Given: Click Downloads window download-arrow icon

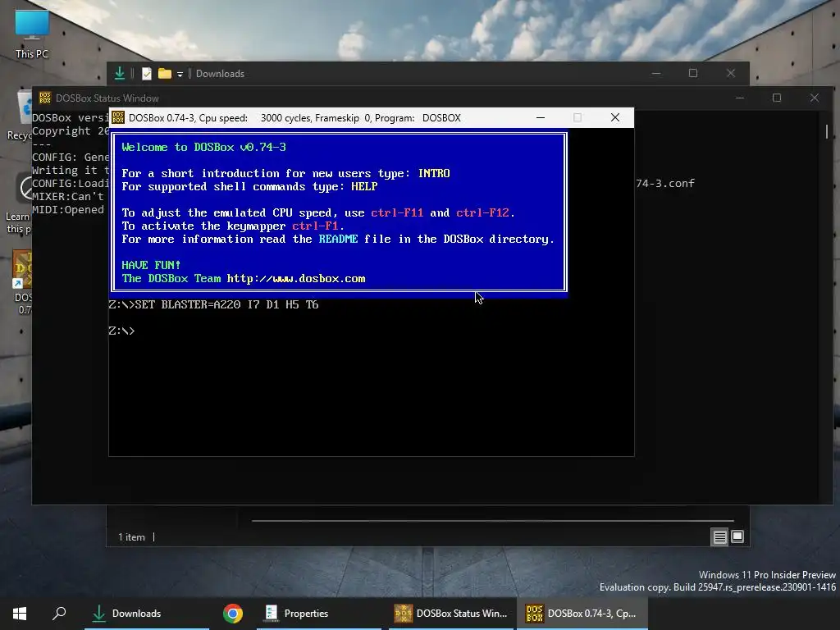Looking at the screenshot, I should tap(120, 73).
